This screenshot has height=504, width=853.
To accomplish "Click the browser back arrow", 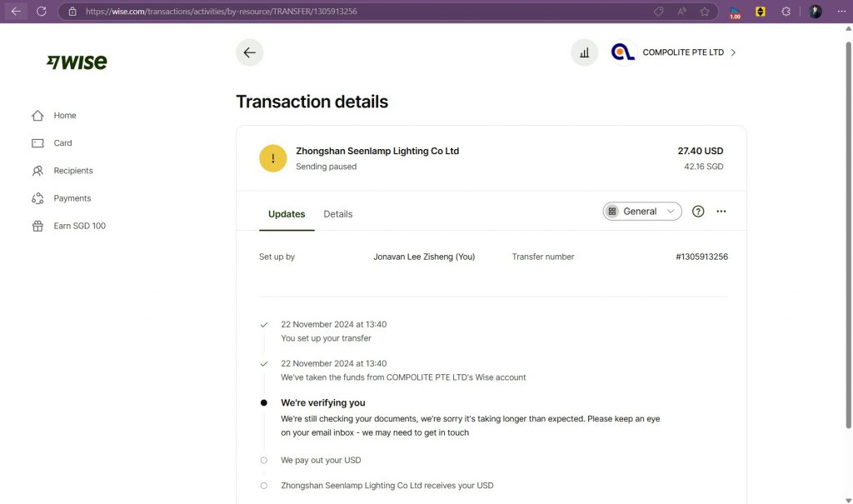I will point(16,11).
